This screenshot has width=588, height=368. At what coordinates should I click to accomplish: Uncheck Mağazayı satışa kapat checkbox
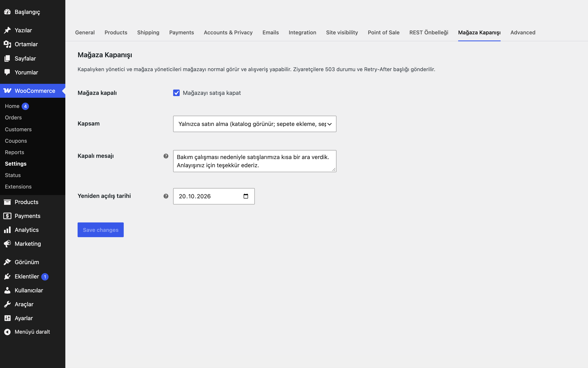click(176, 93)
